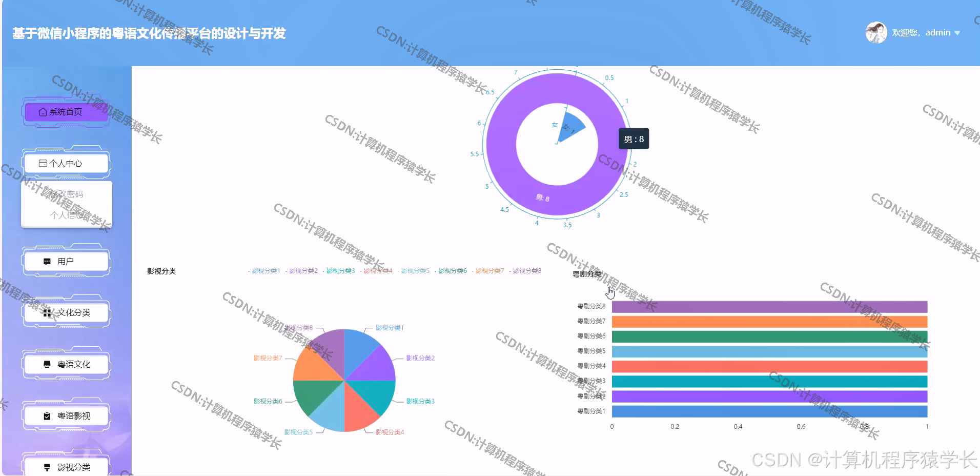Image resolution: width=980 pixels, height=476 pixels.
Task: Click the 欢迎您, admin greeting text
Action: (x=921, y=32)
